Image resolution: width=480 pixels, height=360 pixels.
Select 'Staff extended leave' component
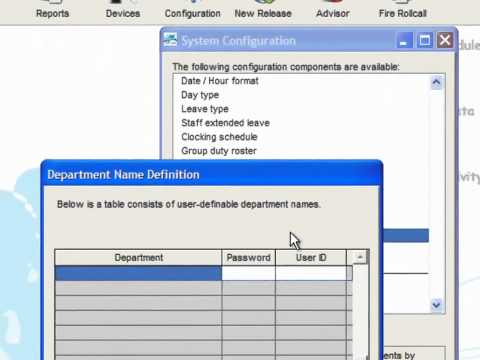tap(225, 123)
